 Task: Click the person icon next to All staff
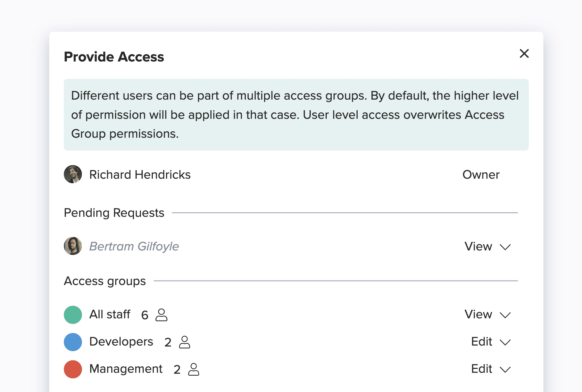tap(161, 315)
